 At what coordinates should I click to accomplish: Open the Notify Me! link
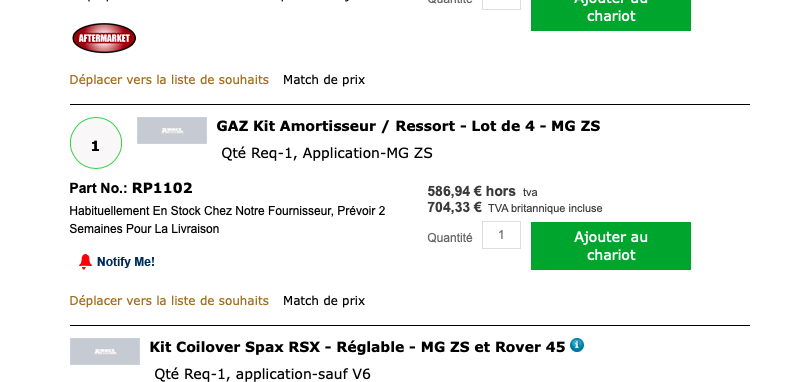click(x=125, y=262)
